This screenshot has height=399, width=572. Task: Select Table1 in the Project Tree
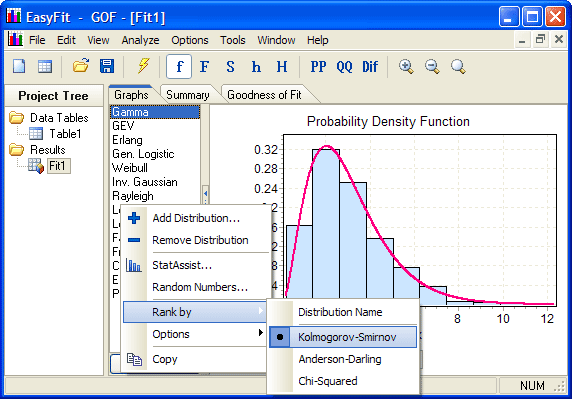65,134
